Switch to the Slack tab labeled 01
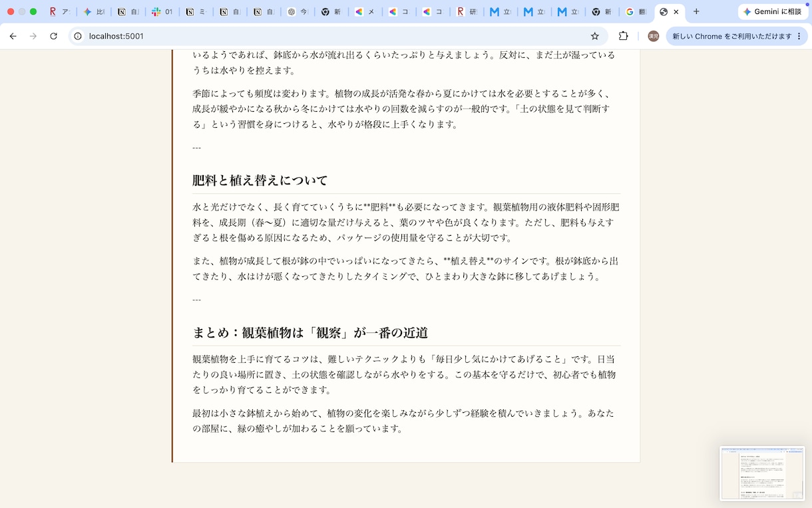The image size is (812, 508). 162,12
